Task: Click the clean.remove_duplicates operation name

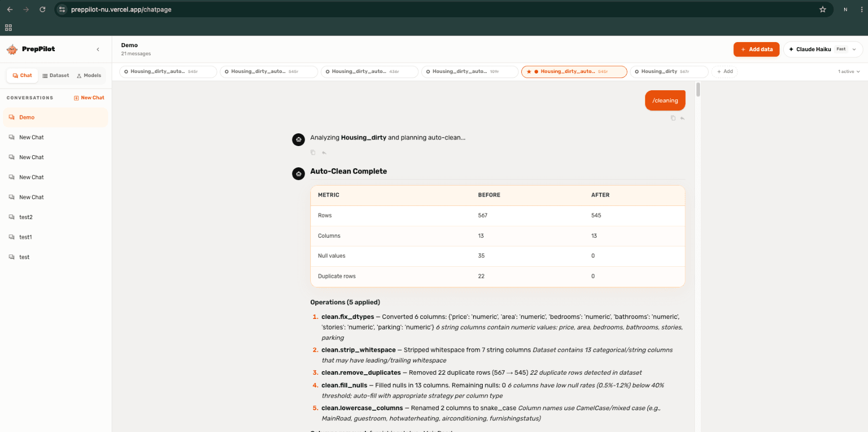Action: 361,373
